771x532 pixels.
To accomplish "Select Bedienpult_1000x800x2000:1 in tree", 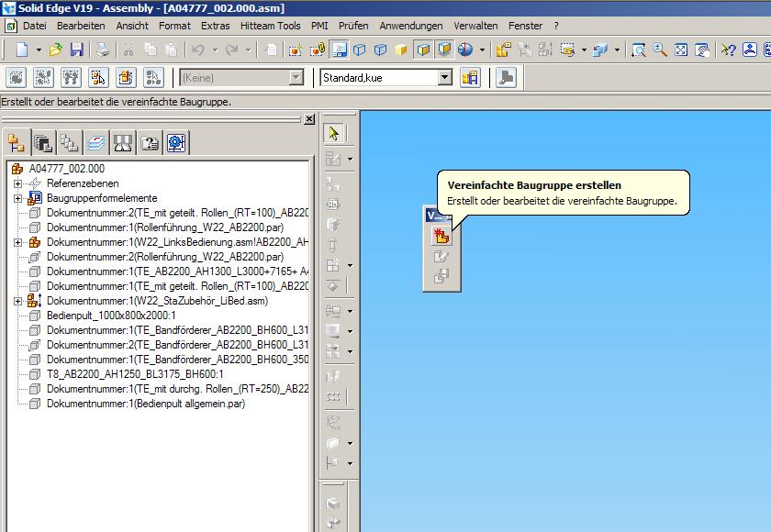I will [x=111, y=316].
